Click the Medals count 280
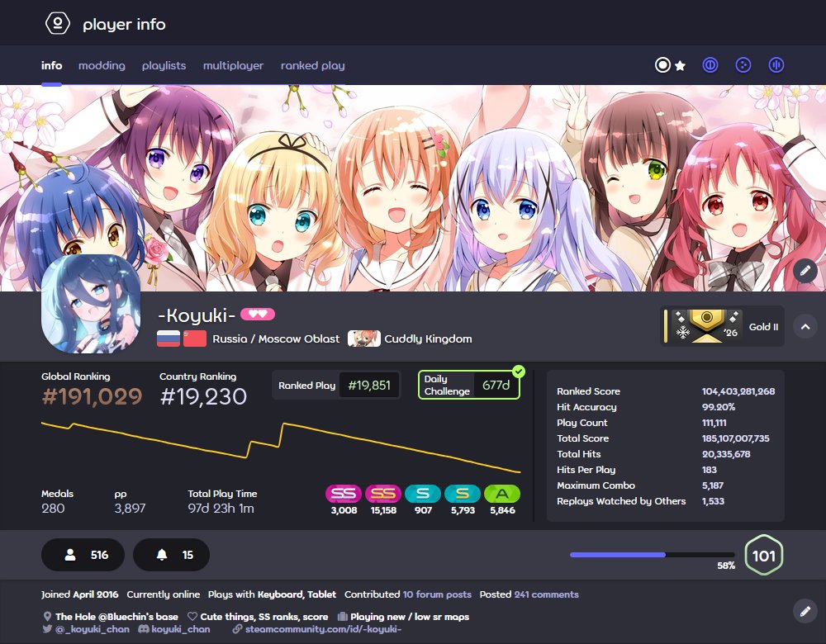The width and height of the screenshot is (826, 644). click(53, 508)
